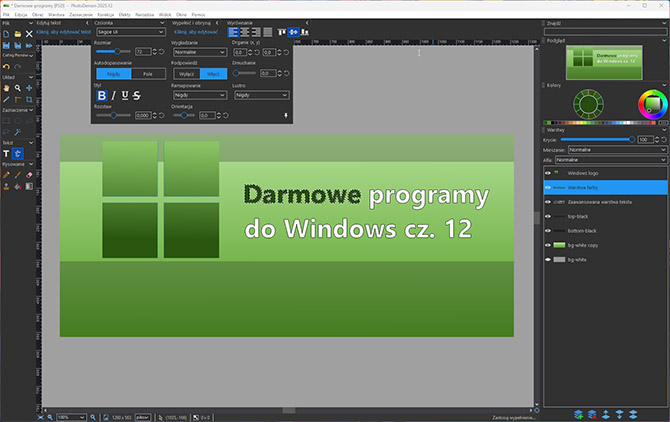Click the font size value field
Image resolution: width=670 pixels, height=422 pixels.
coord(143,52)
